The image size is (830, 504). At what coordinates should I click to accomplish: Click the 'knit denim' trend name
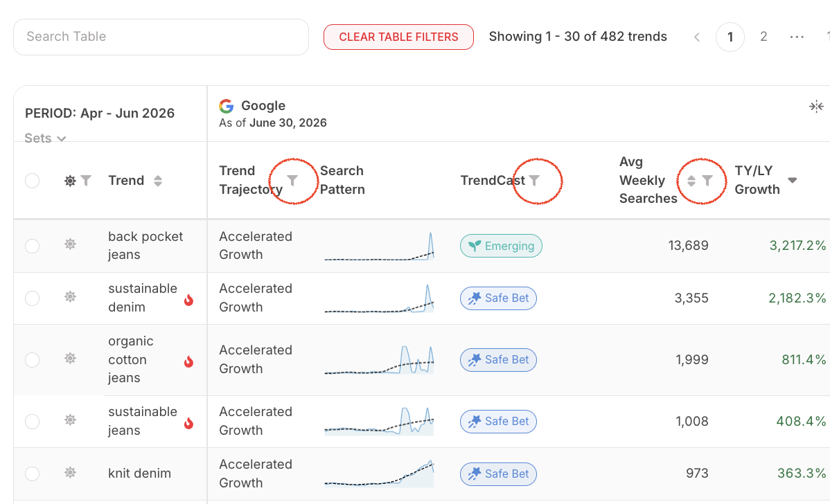[x=140, y=474]
